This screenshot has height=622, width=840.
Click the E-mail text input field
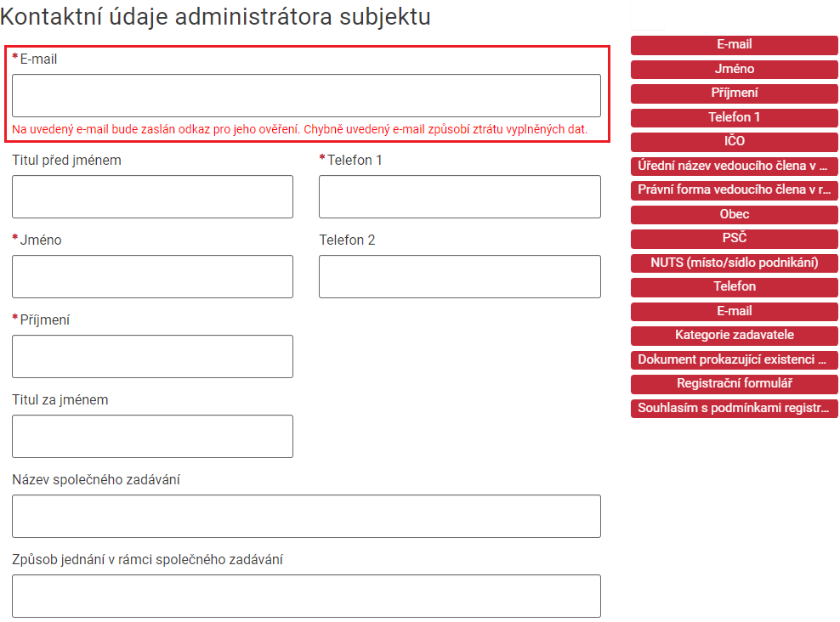306,95
